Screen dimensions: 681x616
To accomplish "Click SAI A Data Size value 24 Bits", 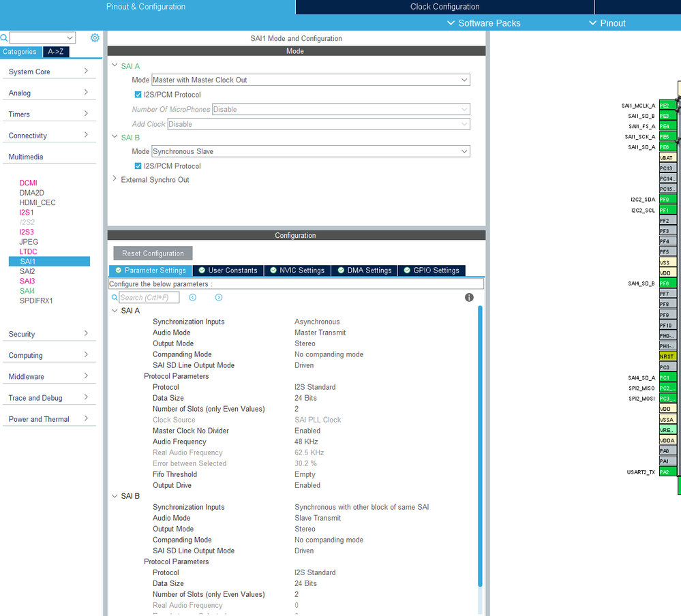I will (x=306, y=398).
